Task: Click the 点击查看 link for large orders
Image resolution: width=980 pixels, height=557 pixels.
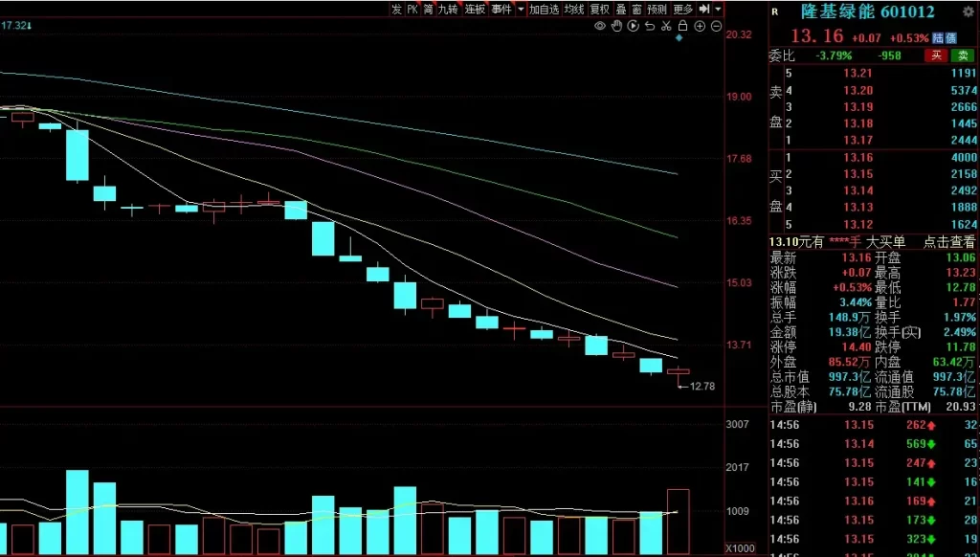Action: (x=949, y=242)
